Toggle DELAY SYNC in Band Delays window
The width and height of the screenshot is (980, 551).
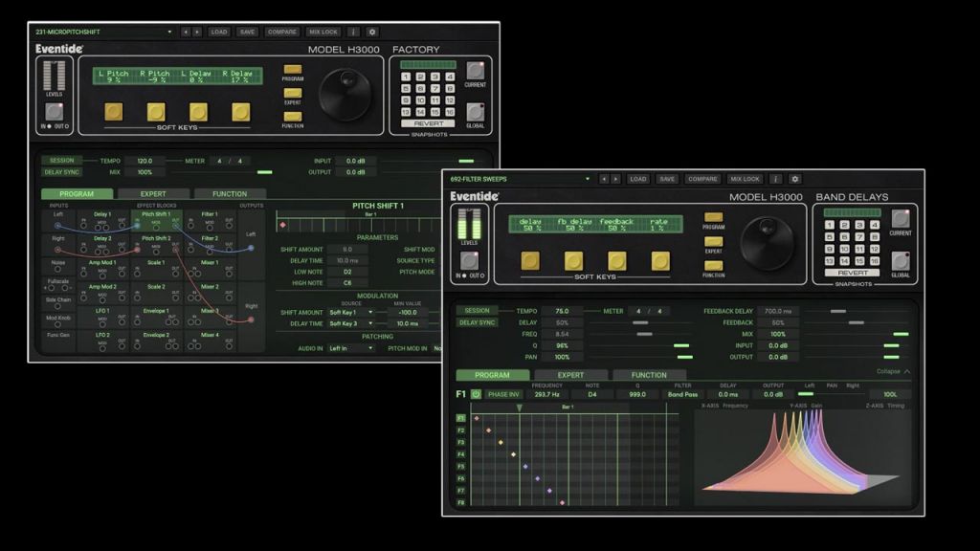point(477,322)
